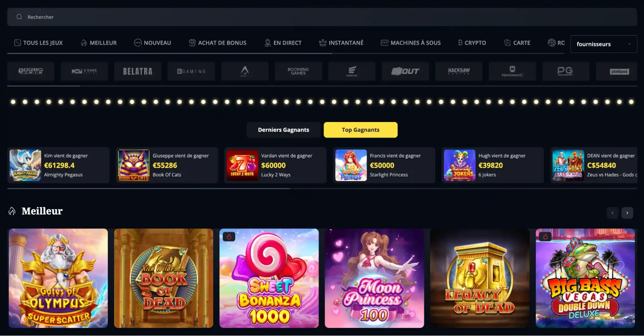Select the PG Soft provider logo
Image resolution: width=644 pixels, height=336 pixels.
[566, 71]
